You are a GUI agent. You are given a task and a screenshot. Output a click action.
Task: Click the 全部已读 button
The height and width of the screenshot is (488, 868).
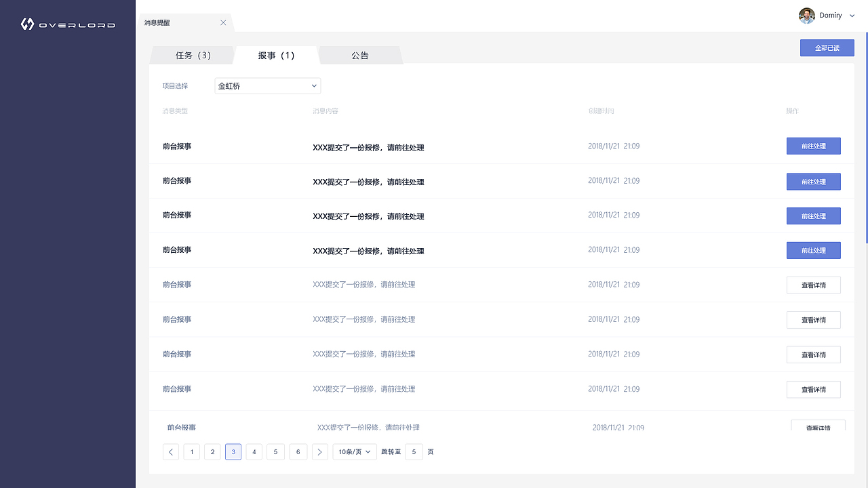(x=827, y=47)
